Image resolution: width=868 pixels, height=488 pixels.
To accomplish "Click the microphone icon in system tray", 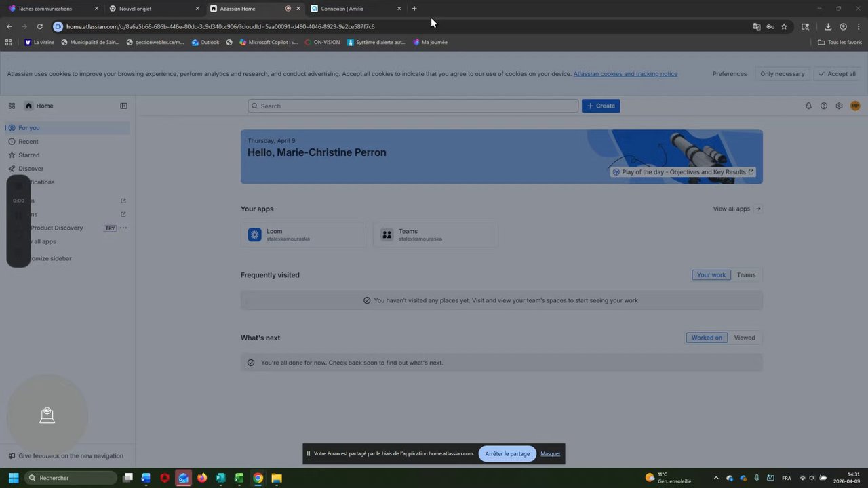I will [x=757, y=478].
